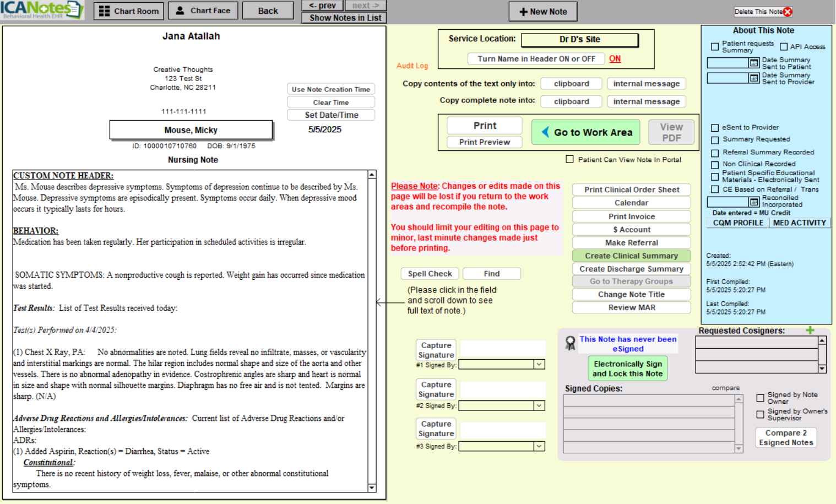Open Chart Room from the grid icon
The image size is (836, 504).
pos(105,11)
